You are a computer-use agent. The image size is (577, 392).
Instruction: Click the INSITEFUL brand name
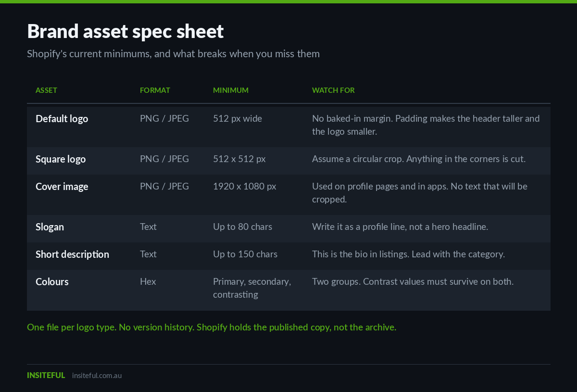click(46, 375)
